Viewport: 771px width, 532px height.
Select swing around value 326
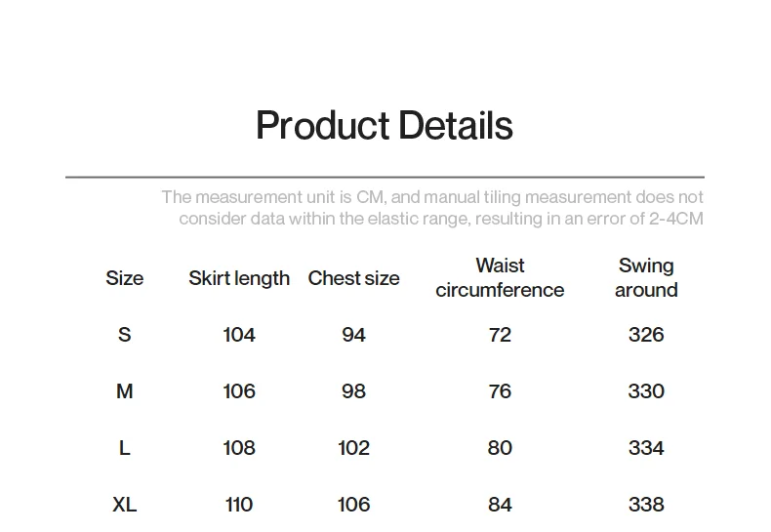tap(646, 335)
